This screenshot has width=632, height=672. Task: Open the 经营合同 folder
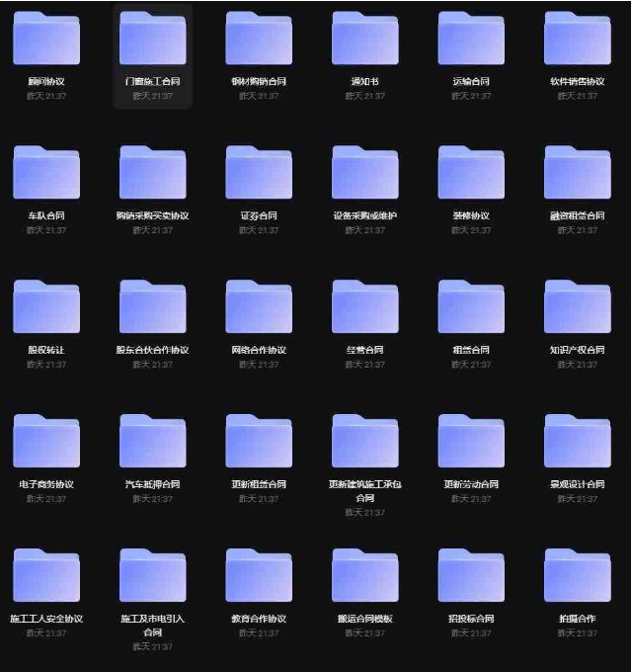pos(365,308)
